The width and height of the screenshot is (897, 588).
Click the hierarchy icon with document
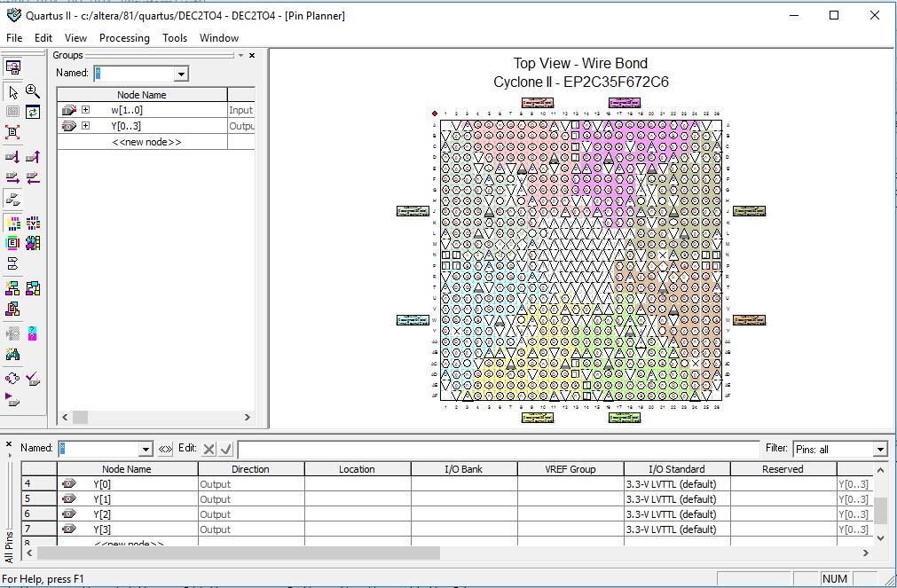[x=12, y=310]
